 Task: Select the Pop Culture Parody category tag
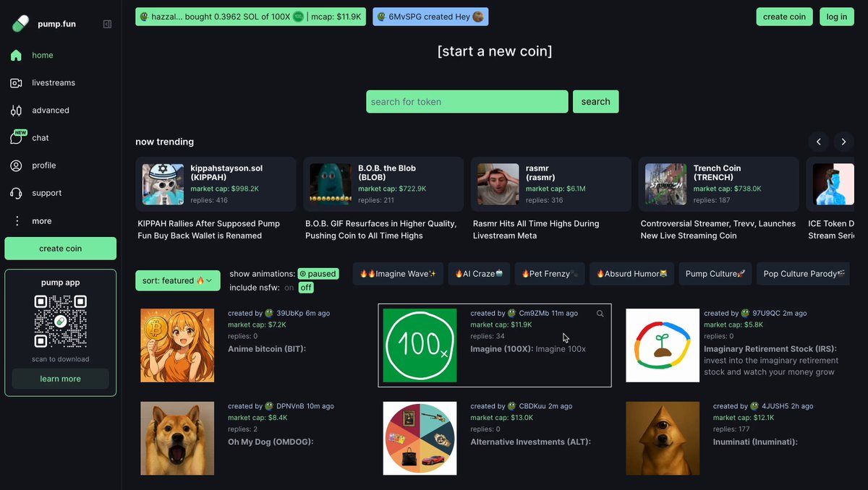pos(803,274)
